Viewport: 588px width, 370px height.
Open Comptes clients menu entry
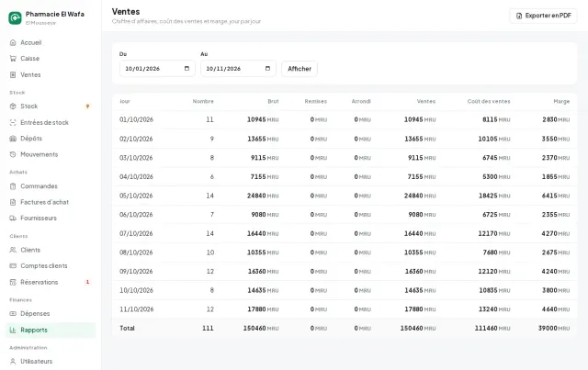click(51, 265)
